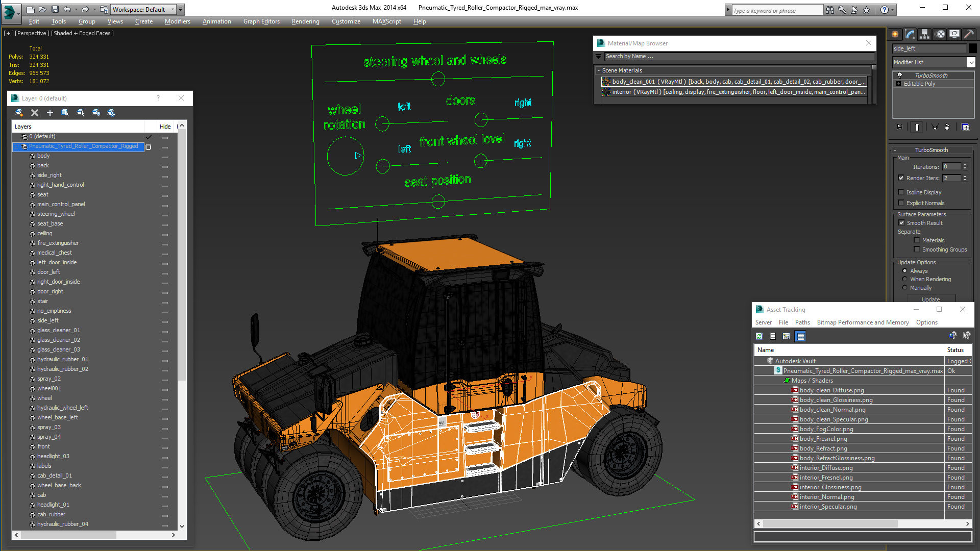Image resolution: width=980 pixels, height=551 pixels.
Task: Switch Asset Tracking to table view icon
Action: click(x=800, y=336)
